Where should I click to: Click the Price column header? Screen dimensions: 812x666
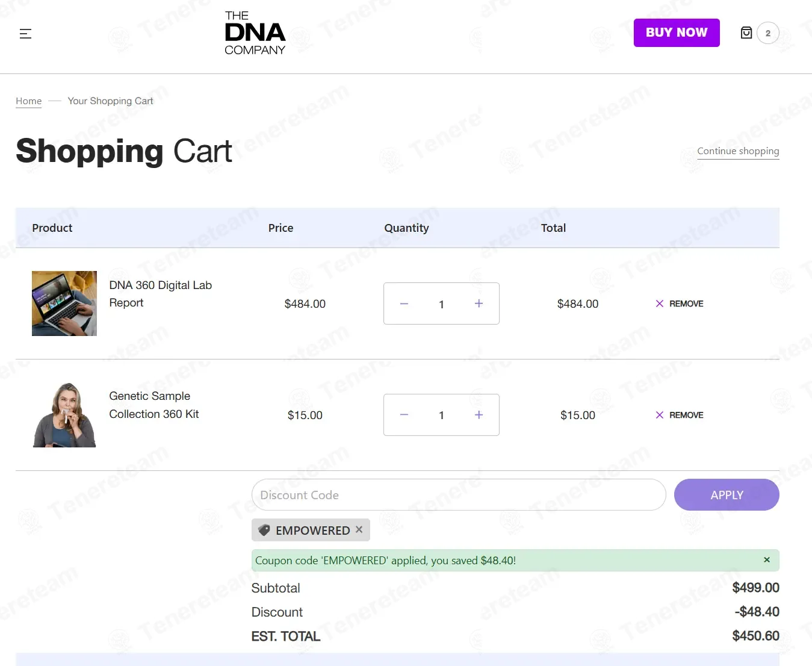point(280,228)
